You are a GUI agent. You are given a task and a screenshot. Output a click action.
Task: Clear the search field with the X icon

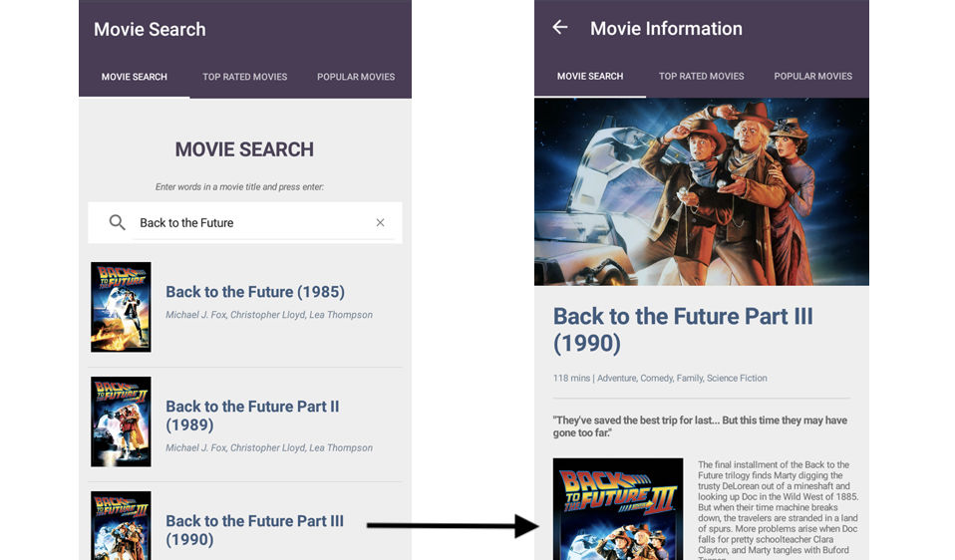pos(380,223)
